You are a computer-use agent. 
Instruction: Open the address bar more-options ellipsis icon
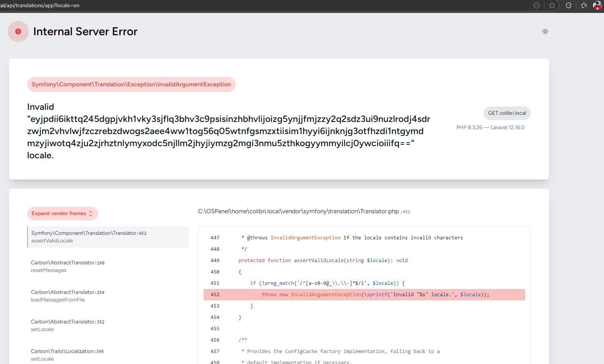536,5
